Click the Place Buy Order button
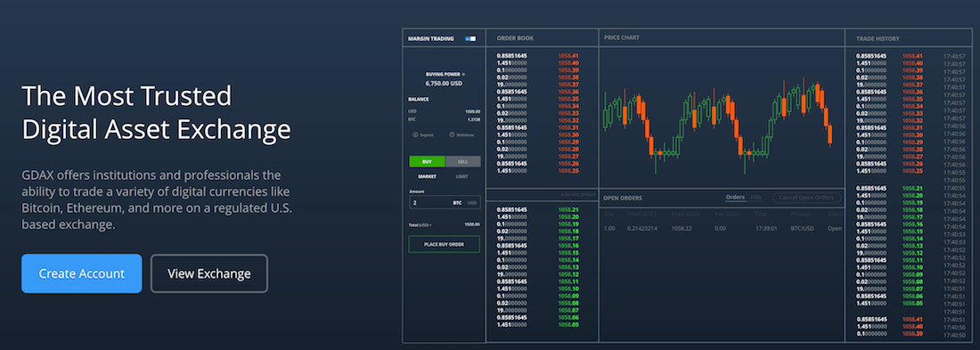The height and width of the screenshot is (350, 980). click(x=445, y=244)
